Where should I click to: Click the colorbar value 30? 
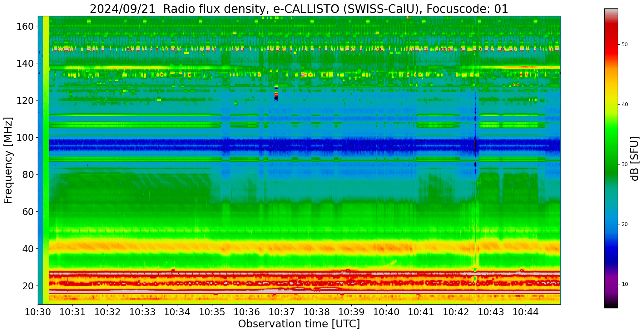(x=625, y=164)
